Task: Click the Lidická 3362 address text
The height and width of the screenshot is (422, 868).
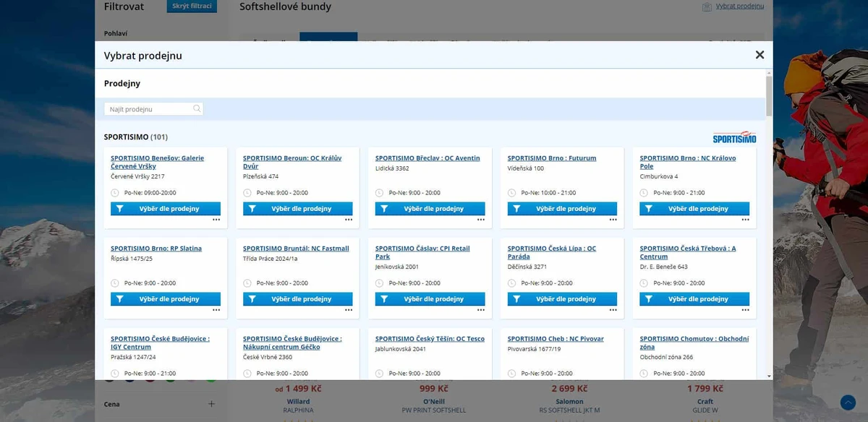Action: click(x=392, y=168)
